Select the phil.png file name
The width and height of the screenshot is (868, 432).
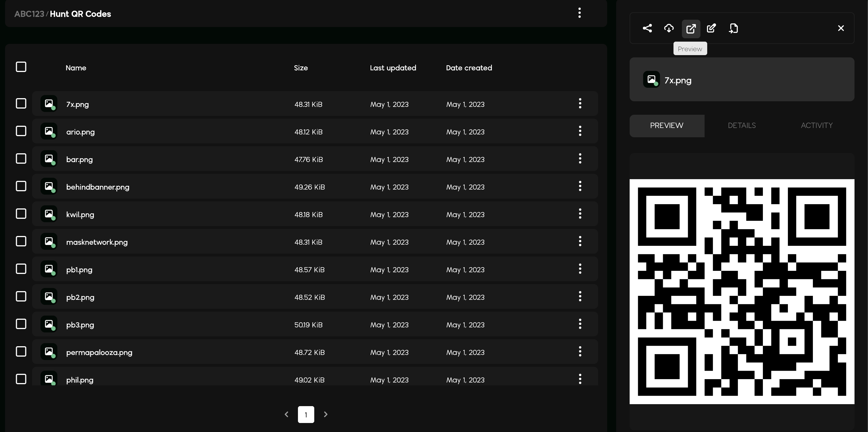click(x=80, y=380)
